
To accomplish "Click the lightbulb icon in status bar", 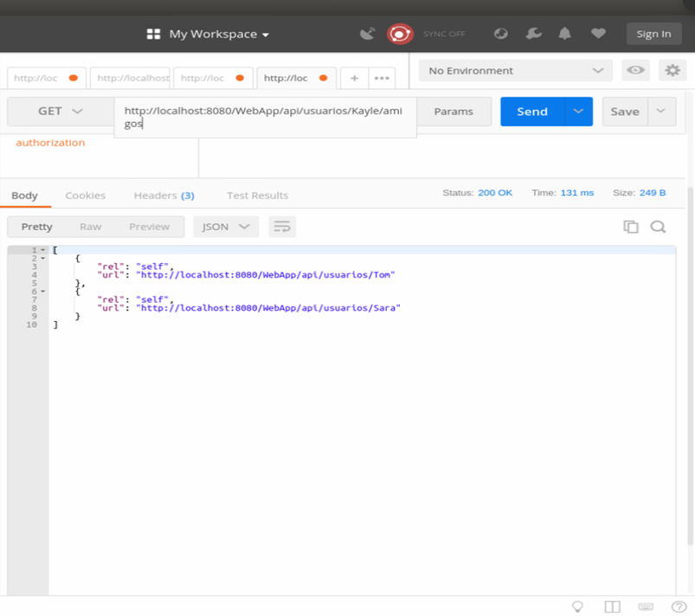I will pyautogui.click(x=577, y=606).
